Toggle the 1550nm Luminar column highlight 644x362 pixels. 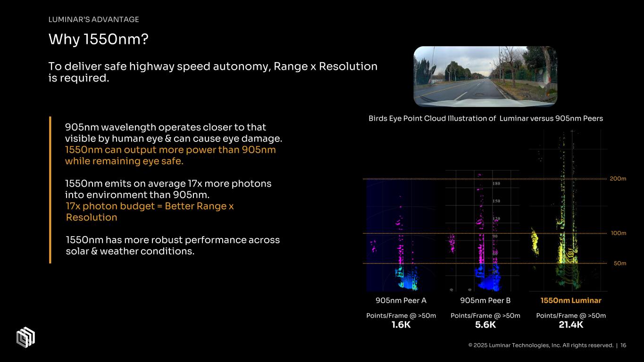(571, 300)
